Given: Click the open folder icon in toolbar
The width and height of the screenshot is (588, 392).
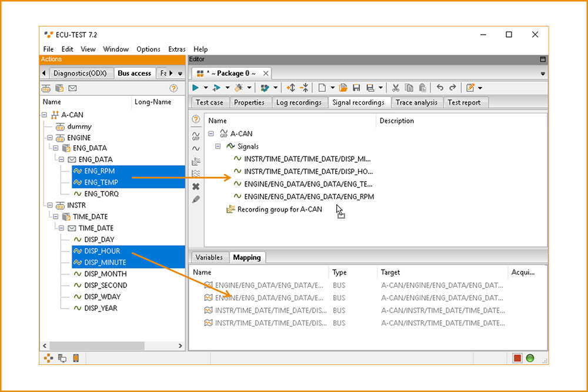Looking at the screenshot, I should [343, 88].
